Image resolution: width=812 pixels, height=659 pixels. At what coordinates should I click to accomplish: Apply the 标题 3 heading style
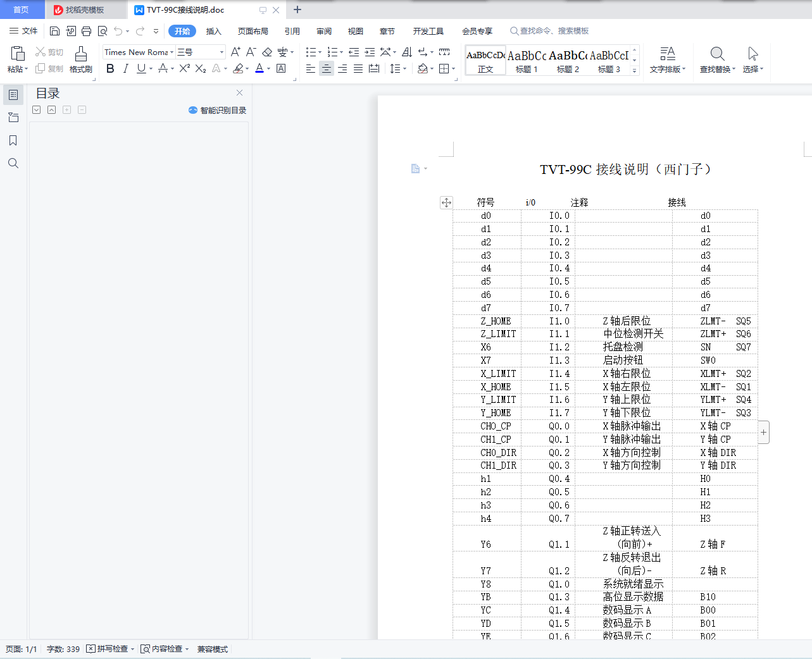(x=609, y=61)
